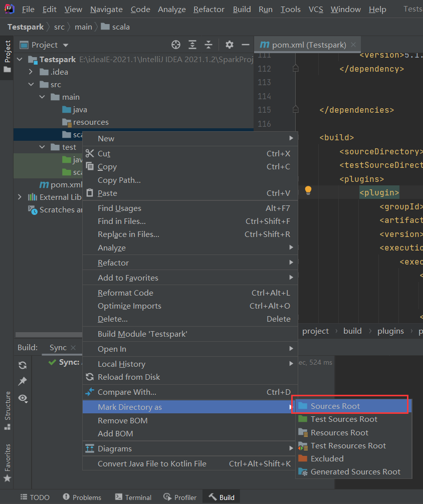The image size is (423, 504).
Task: Collapse the main folder
Action: point(42,97)
